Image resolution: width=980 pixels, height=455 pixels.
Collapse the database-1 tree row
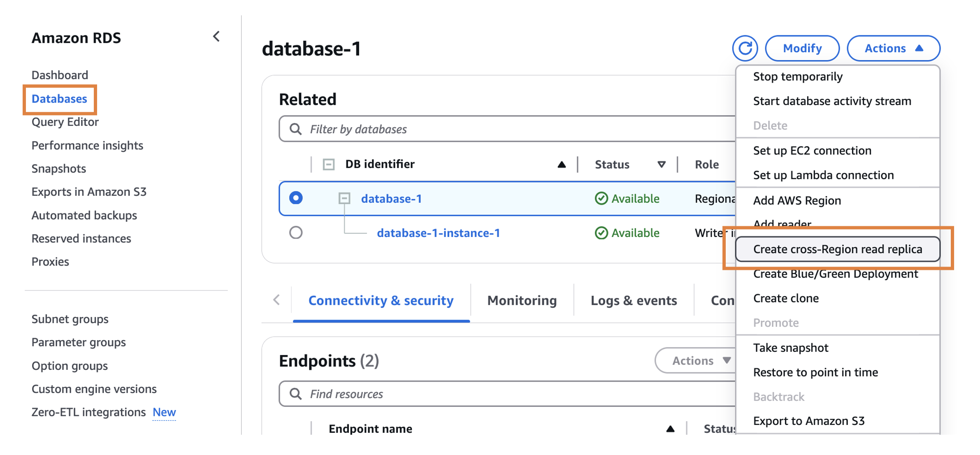344,198
